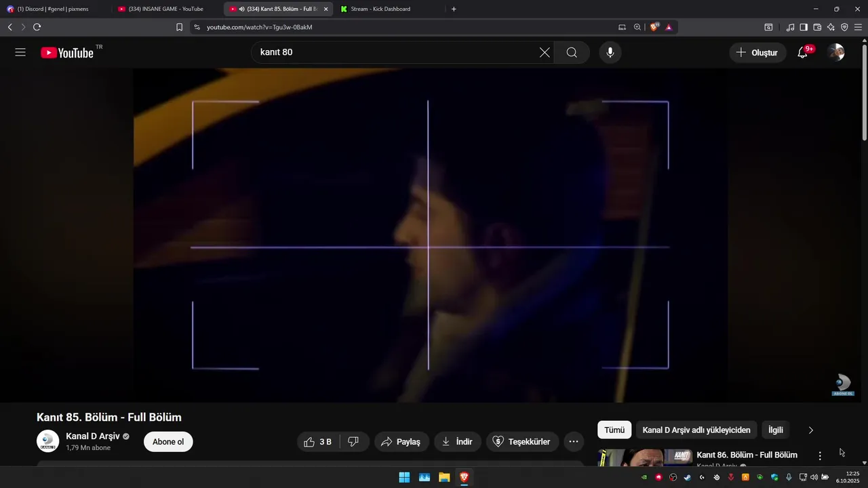Open the cast media icon in address bar
The height and width of the screenshot is (488, 868).
622,27
